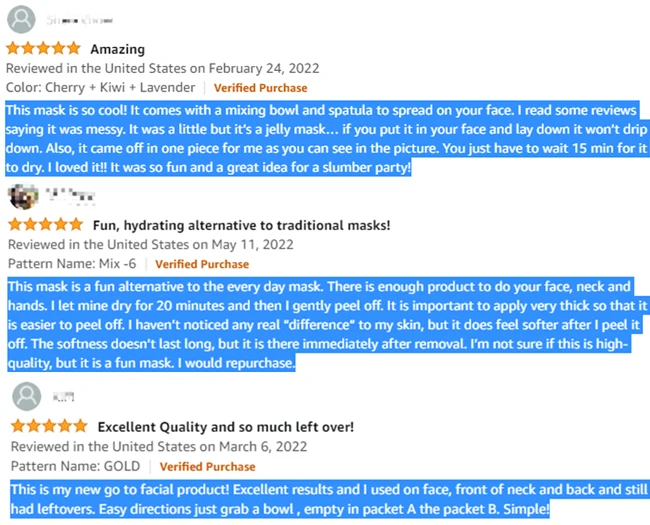Click Verified Purchase next to Pattern Name: Mix -6
The width and height of the screenshot is (650, 525).
203,264
